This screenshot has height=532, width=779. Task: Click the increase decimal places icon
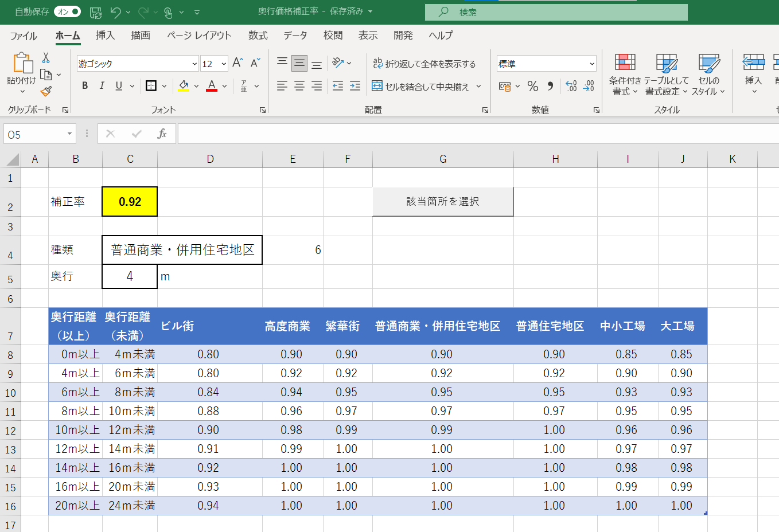(571, 87)
